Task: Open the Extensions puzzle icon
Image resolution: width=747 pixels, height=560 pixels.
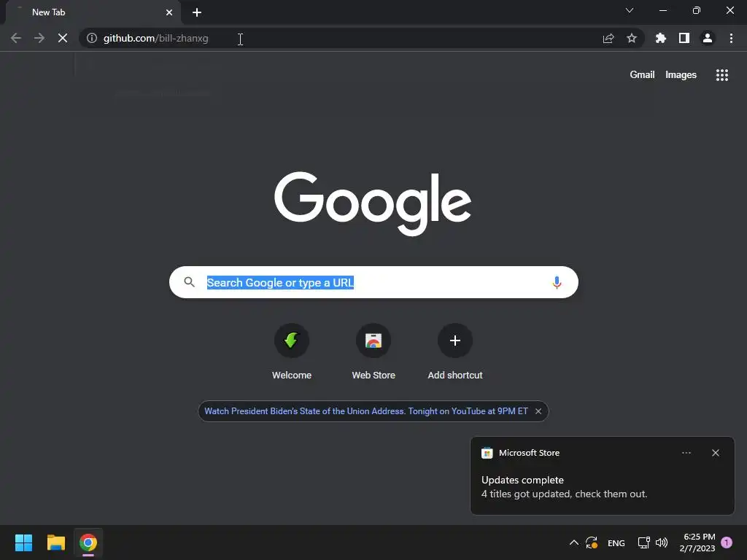Action: 661,38
